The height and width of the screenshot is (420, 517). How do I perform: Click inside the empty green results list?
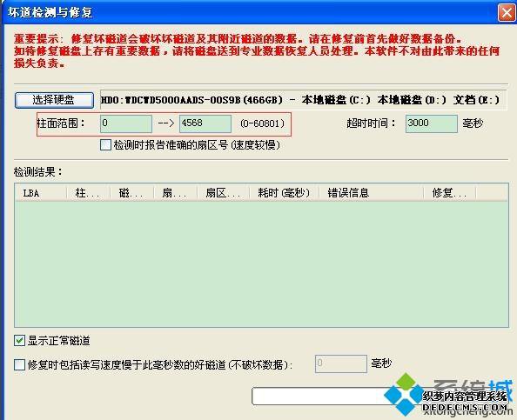[261, 263]
